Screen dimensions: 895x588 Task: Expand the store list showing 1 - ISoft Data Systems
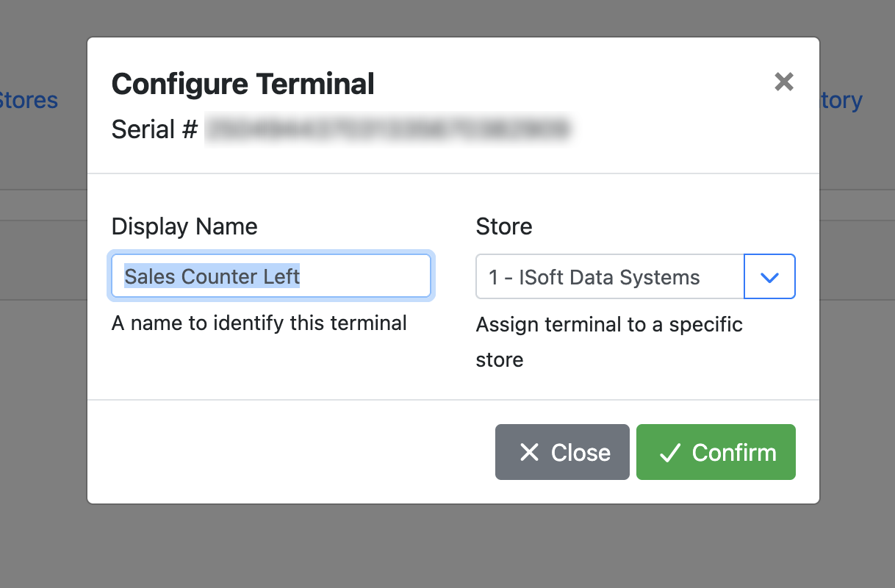pyautogui.click(x=769, y=276)
